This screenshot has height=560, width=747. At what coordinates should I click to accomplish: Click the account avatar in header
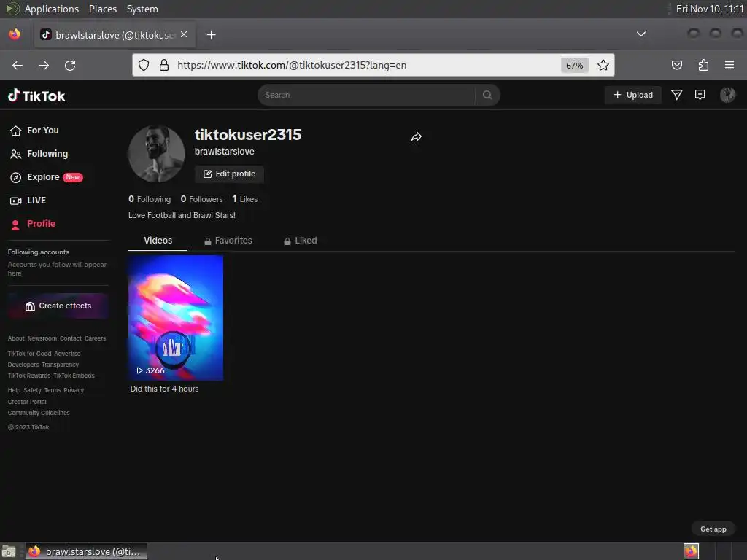727,95
